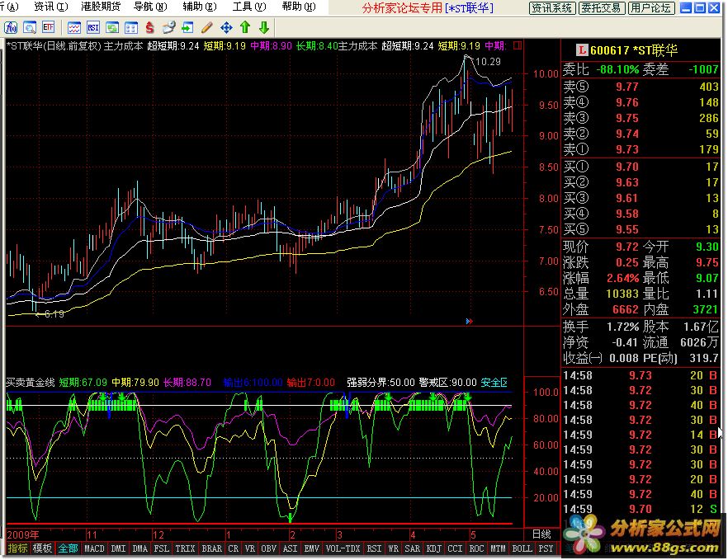
Task: Open the f(x) formula manager icon
Action: click(11, 28)
